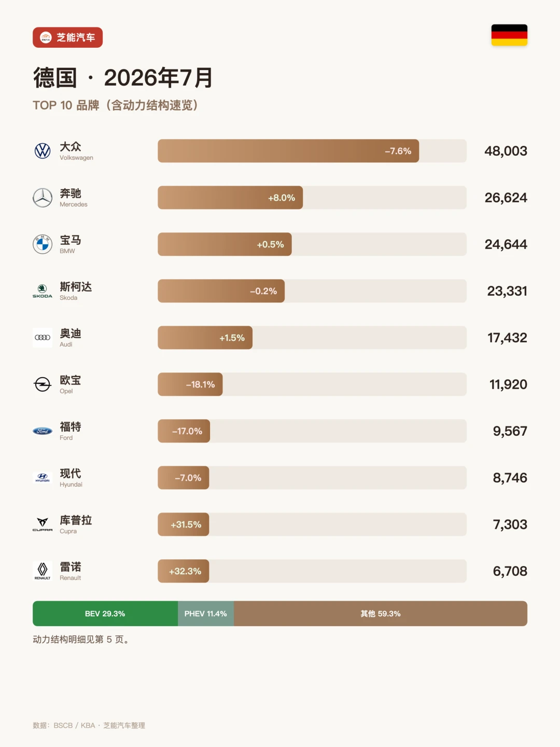Click the Ford oval logo
Viewport: 560px width, 747px height.
43,431
